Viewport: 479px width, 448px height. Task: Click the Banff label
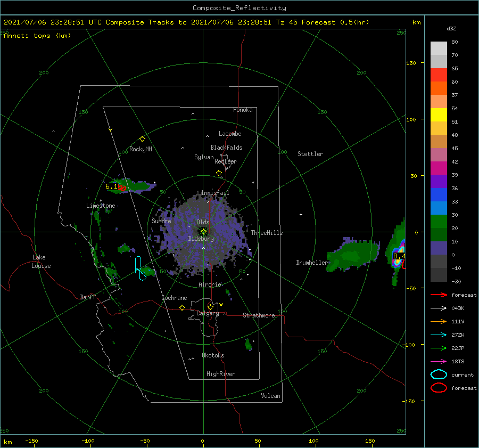pyautogui.click(x=88, y=297)
